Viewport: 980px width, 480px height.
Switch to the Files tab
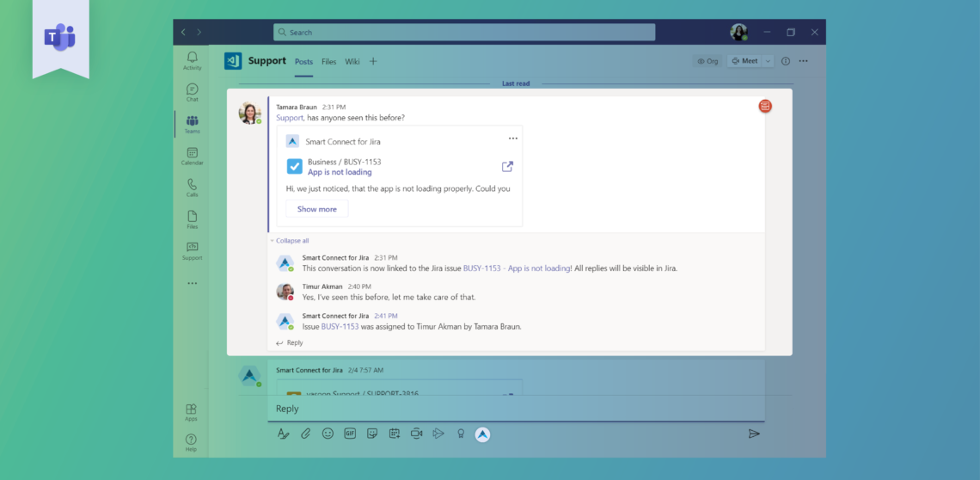tap(328, 62)
